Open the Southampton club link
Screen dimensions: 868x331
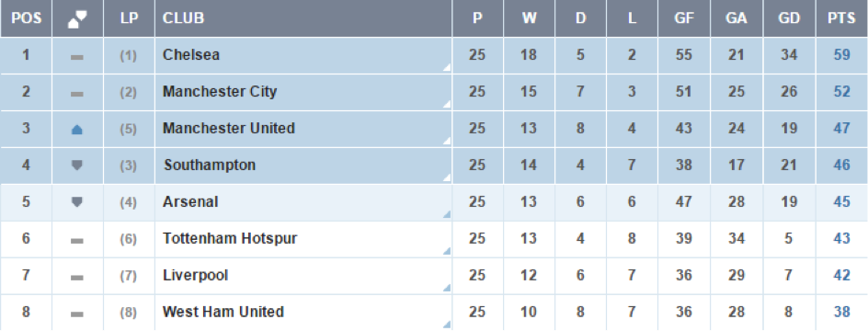coord(210,165)
